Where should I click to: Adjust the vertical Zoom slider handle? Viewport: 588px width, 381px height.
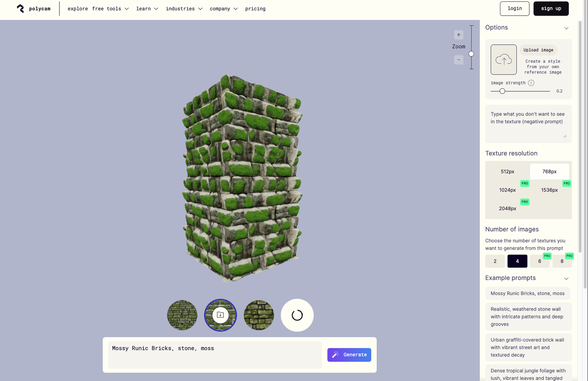pyautogui.click(x=471, y=54)
